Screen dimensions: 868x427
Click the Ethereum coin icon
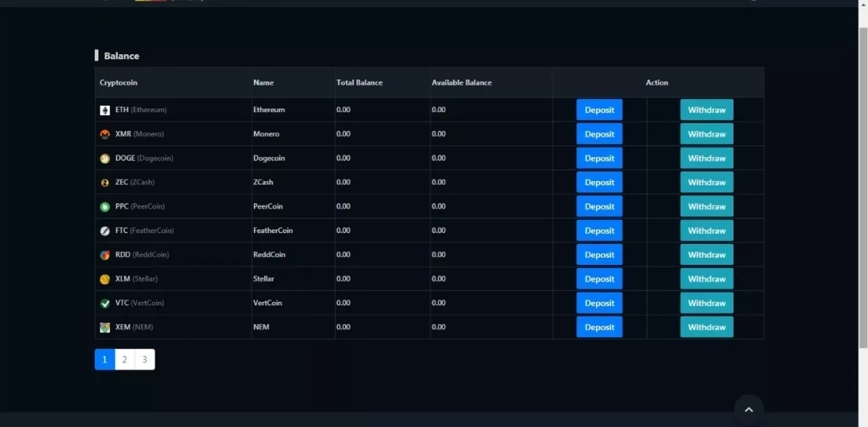(x=105, y=110)
